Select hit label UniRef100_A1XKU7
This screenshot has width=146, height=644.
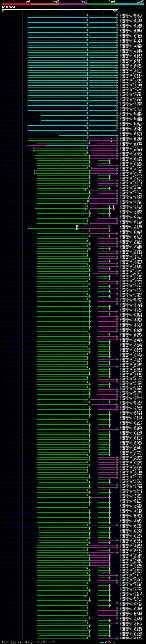[x=131, y=203]
